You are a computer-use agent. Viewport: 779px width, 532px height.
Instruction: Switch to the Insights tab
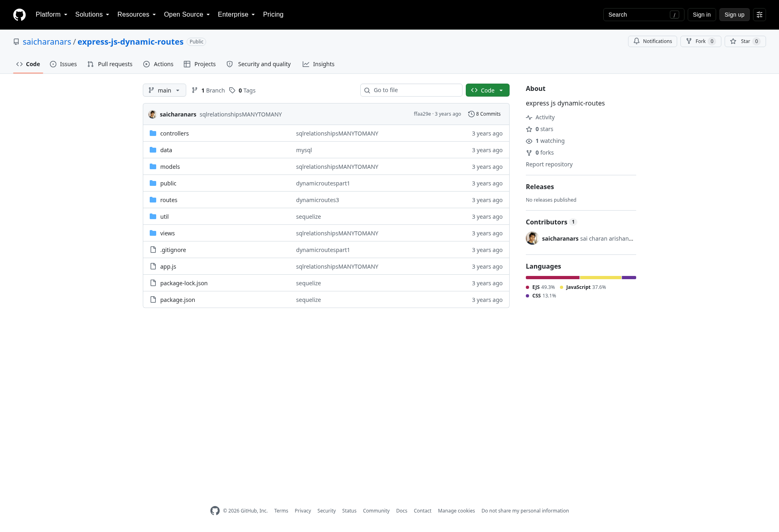318,64
